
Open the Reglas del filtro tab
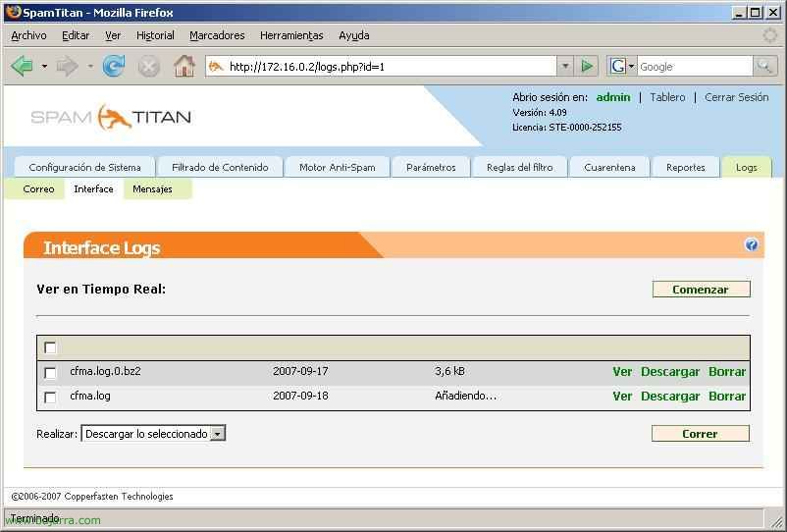coord(519,167)
